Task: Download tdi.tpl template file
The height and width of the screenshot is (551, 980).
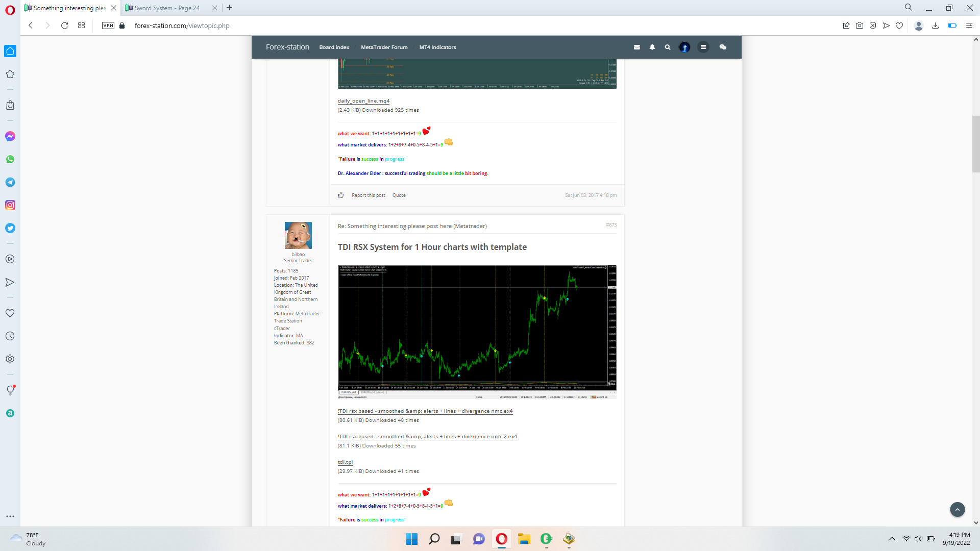Action: [345, 462]
